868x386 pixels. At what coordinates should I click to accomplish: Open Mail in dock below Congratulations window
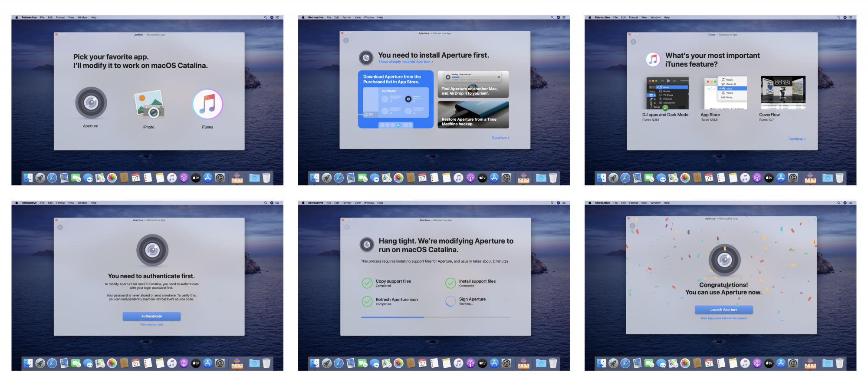(x=637, y=363)
